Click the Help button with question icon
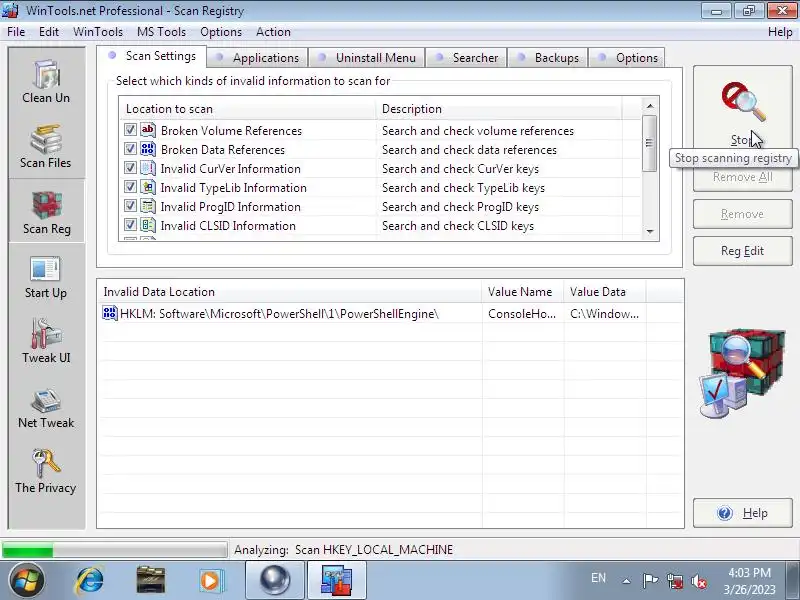This screenshot has width=800, height=600. (742, 513)
